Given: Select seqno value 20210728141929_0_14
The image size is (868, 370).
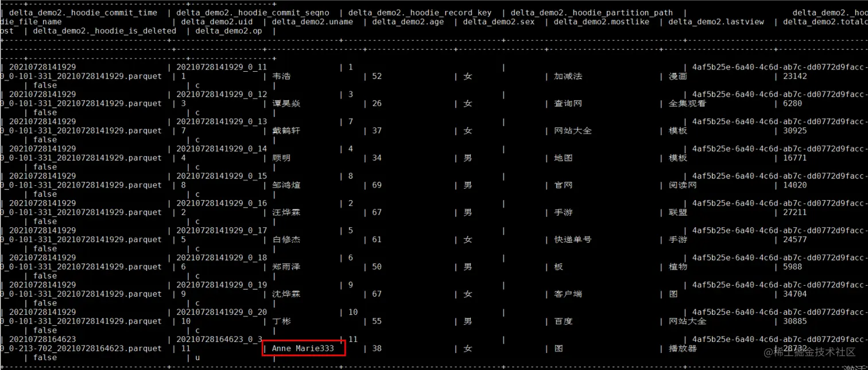Looking at the screenshot, I should click(222, 149).
